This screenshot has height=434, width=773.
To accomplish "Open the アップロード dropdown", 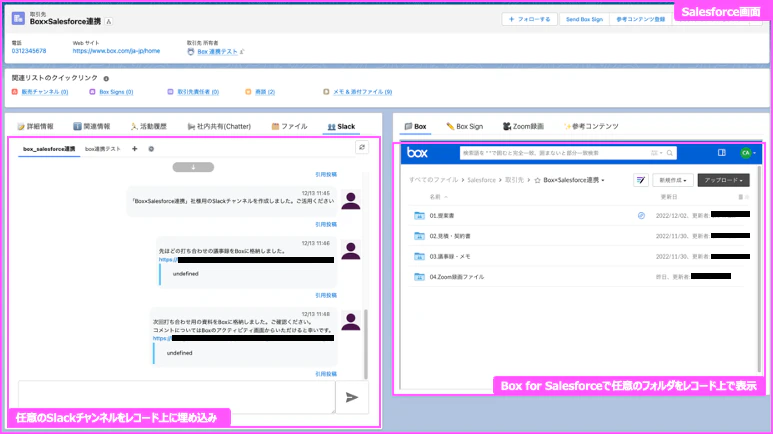I will (x=723, y=180).
